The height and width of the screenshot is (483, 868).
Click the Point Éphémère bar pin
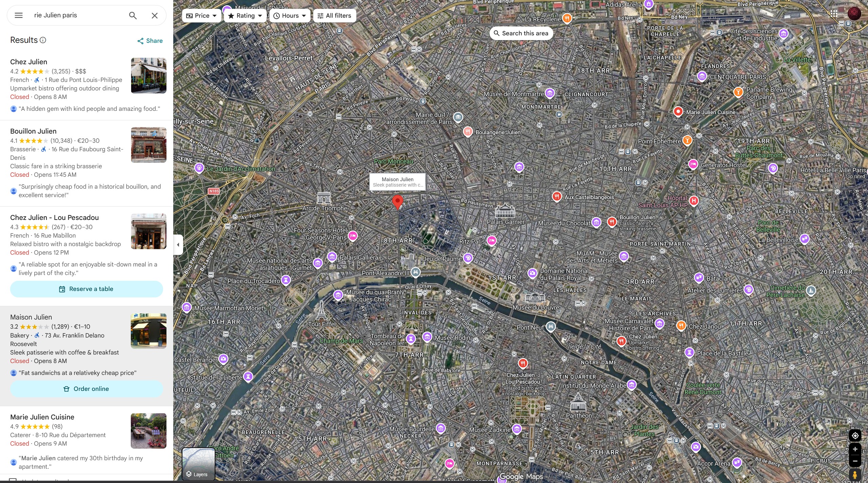(687, 140)
